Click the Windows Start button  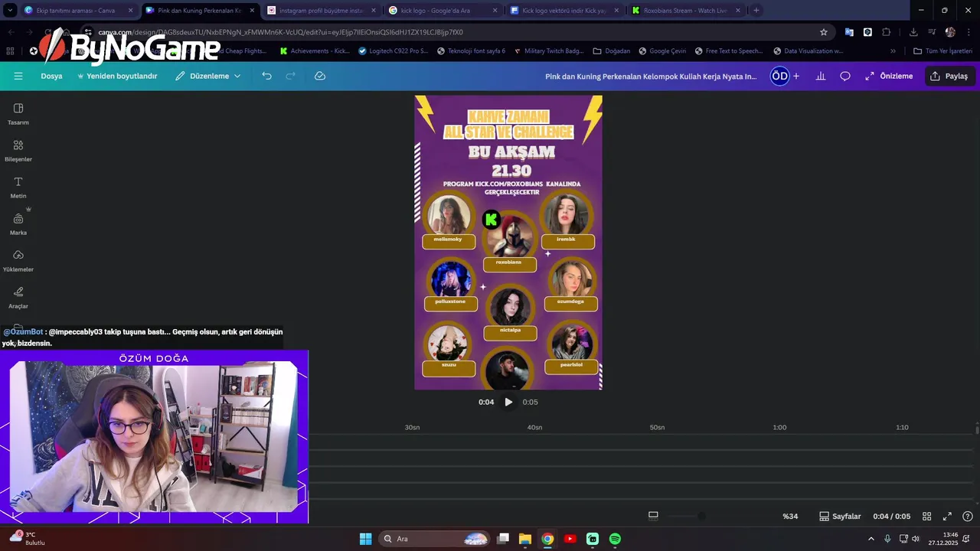(365, 539)
